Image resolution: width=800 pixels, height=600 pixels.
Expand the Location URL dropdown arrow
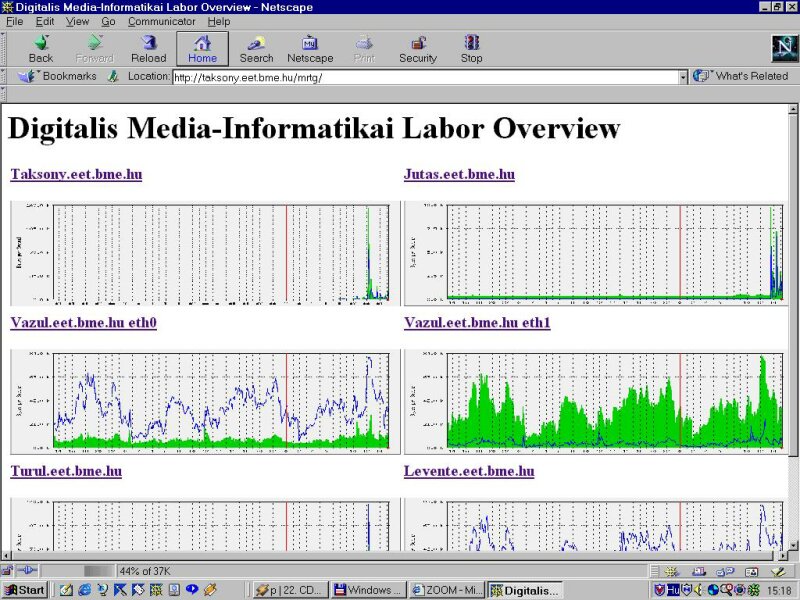coord(683,77)
